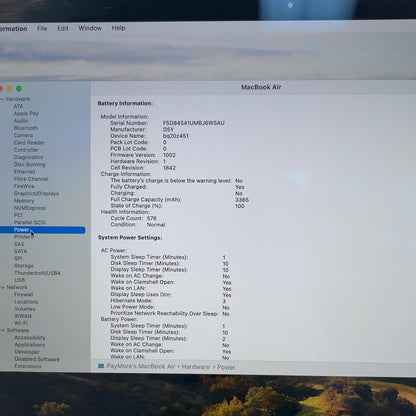Image resolution: width=416 pixels, height=416 pixels.
Task: Select the highlighted Power item
Action: coord(43,230)
